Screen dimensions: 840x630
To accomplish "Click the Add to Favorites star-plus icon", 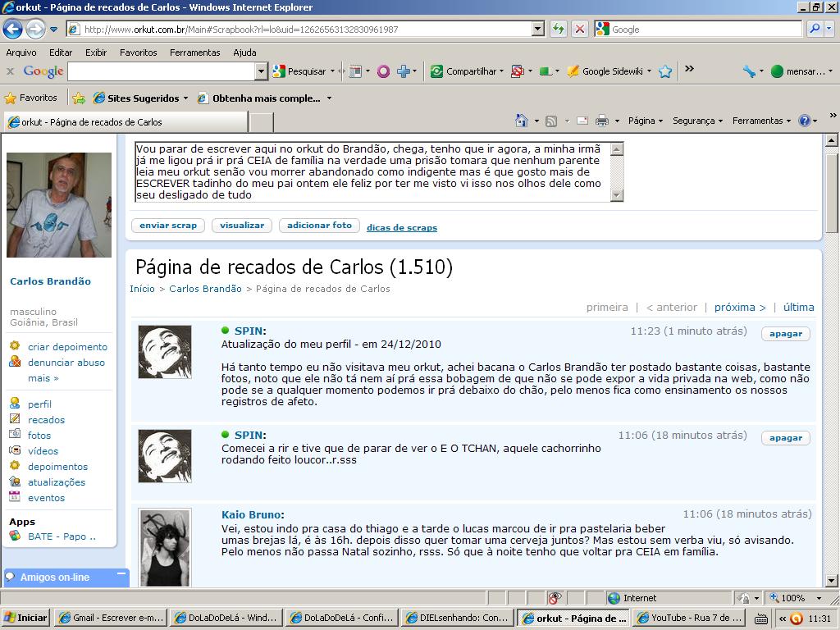I will pos(79,98).
